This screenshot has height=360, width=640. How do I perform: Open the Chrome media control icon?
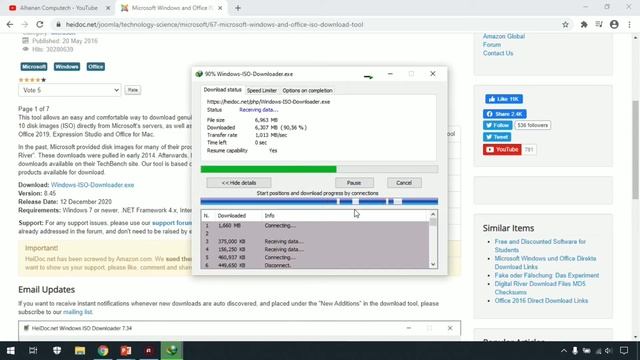599,24
